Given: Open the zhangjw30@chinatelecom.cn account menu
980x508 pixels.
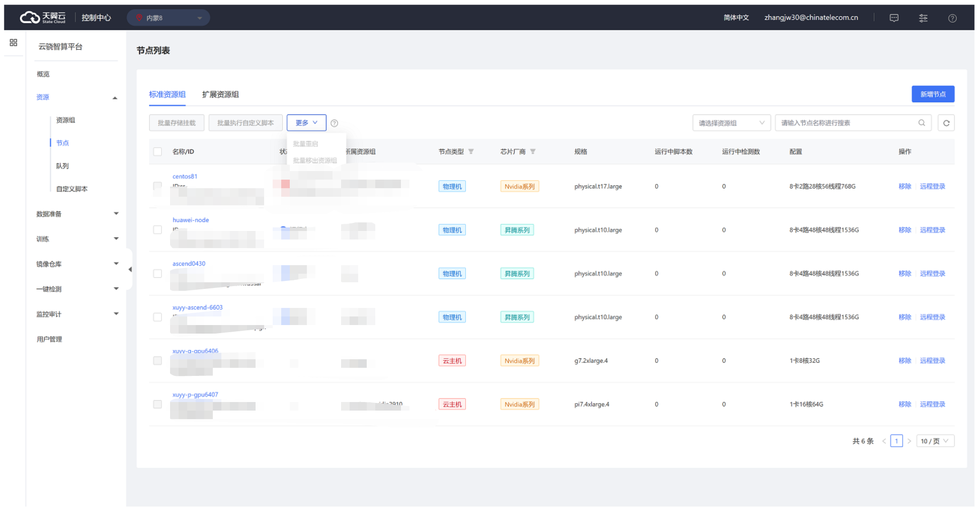Looking at the screenshot, I should pos(811,18).
